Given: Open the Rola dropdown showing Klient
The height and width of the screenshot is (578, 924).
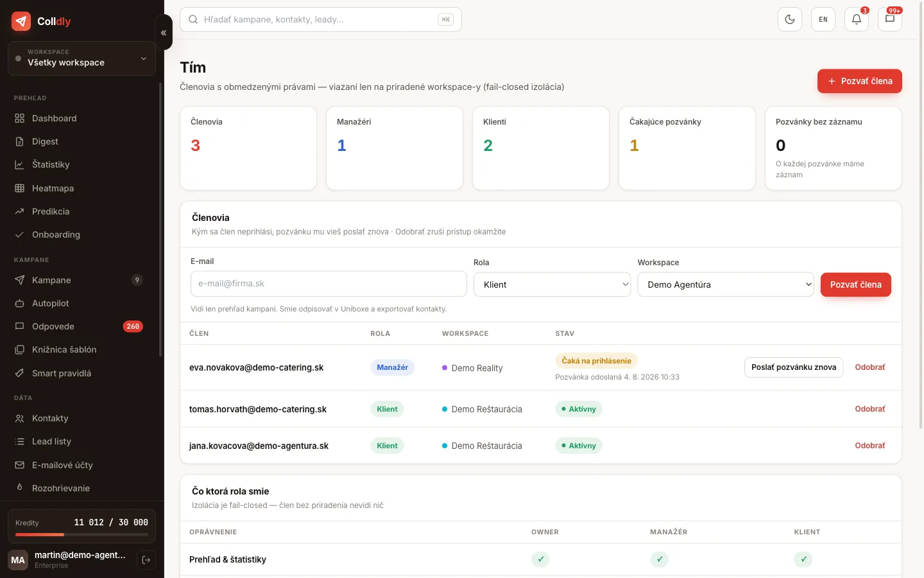Looking at the screenshot, I should [552, 285].
